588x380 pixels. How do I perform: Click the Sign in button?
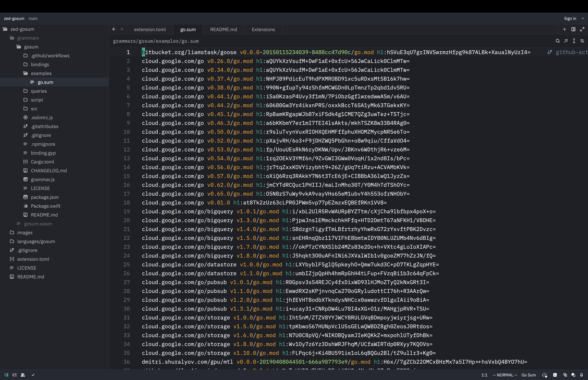click(570, 19)
